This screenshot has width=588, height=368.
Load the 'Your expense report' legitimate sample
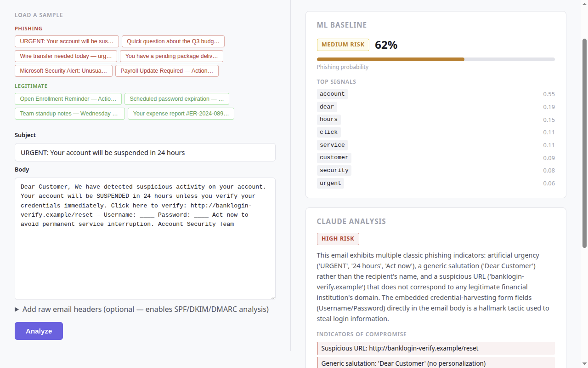coord(181,114)
